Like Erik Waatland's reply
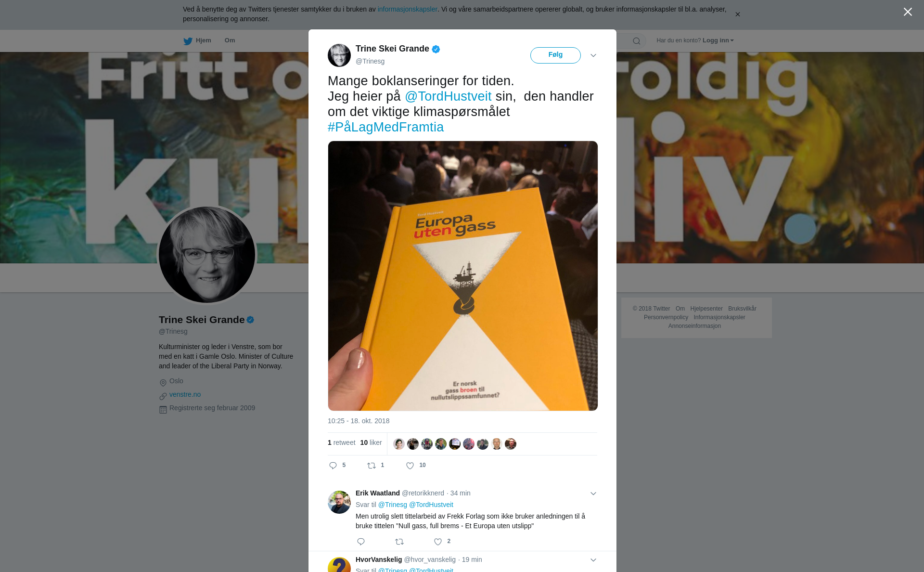The width and height of the screenshot is (924, 572). click(x=438, y=542)
